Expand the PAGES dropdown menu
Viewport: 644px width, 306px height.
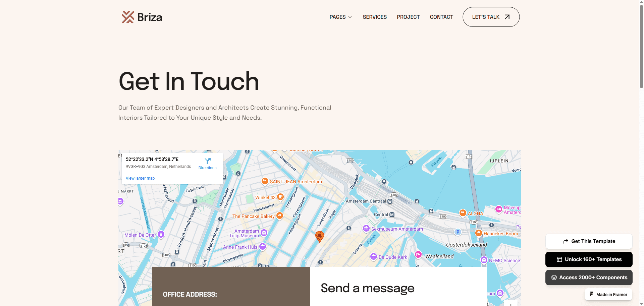(341, 17)
